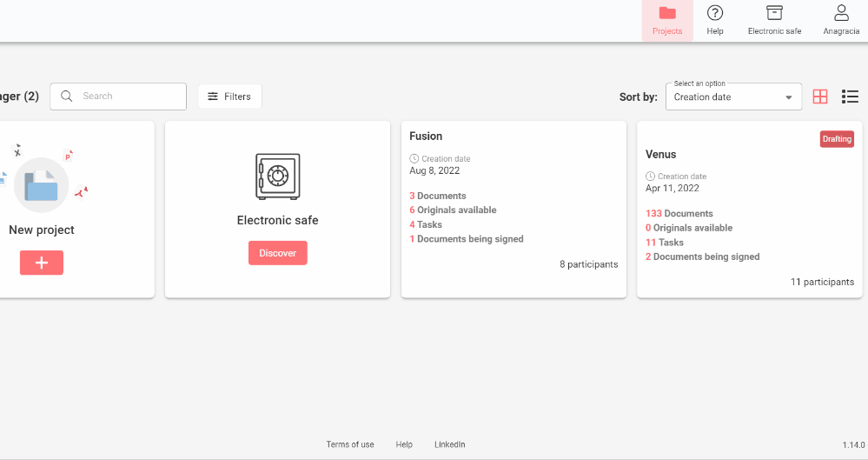Screen dimensions: 868x460
Task: Open Terms of use footer link
Action: pos(350,444)
